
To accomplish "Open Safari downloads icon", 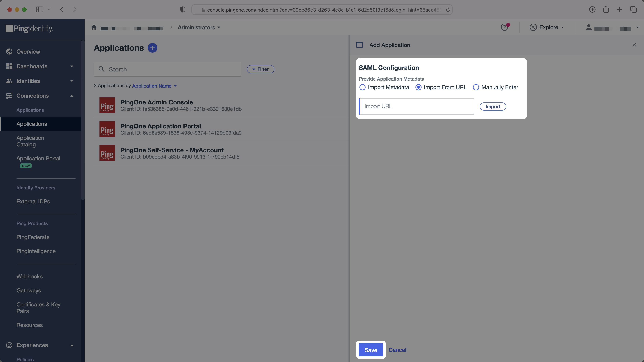I will point(592,10).
